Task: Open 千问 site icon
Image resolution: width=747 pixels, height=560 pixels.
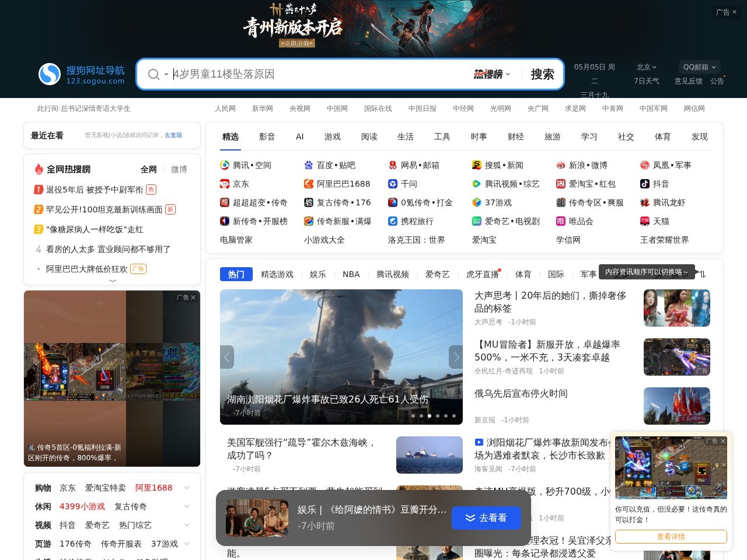Action: click(x=393, y=184)
